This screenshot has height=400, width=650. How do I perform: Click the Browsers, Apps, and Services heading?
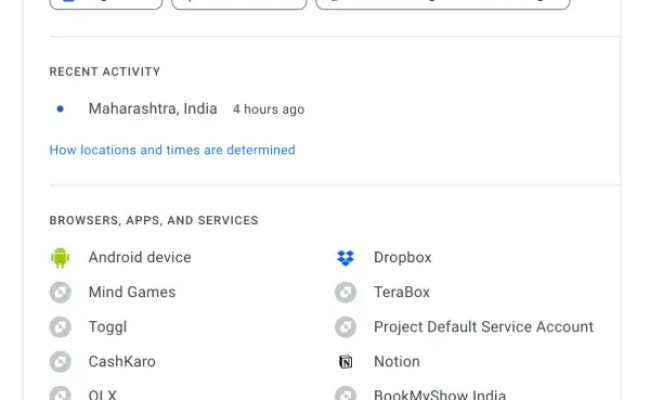pos(154,220)
